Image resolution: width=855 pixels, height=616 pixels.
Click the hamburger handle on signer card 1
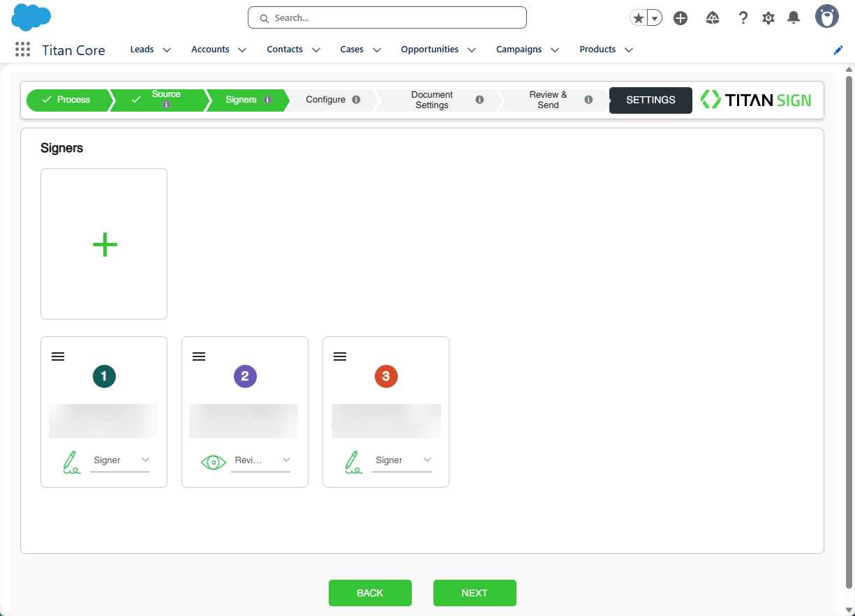pyautogui.click(x=58, y=356)
